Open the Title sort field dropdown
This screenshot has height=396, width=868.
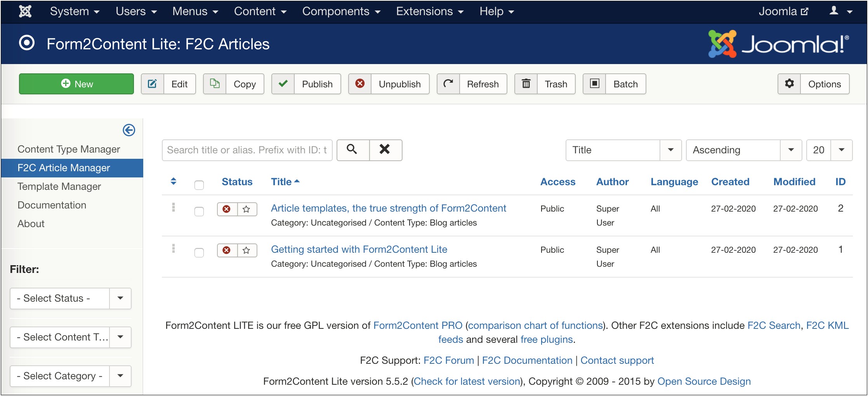pos(623,150)
